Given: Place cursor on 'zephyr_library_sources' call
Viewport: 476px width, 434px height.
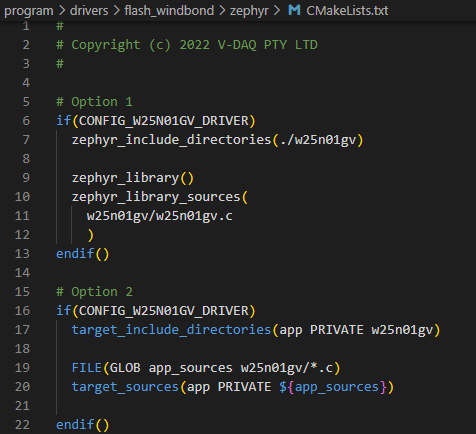Looking at the screenshot, I should 156,197.
